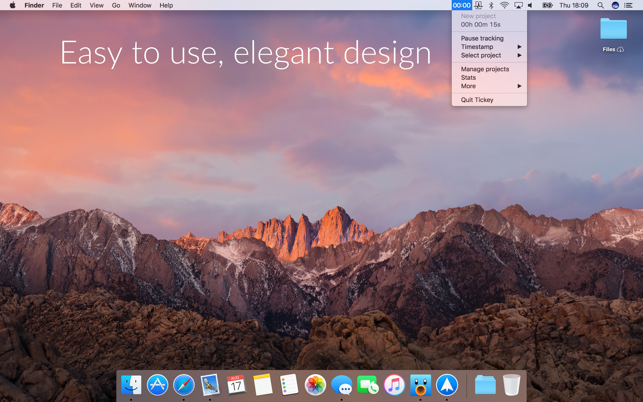Screen dimensions: 643x402
Task: Open the Finder Window menu
Action: click(x=139, y=5)
